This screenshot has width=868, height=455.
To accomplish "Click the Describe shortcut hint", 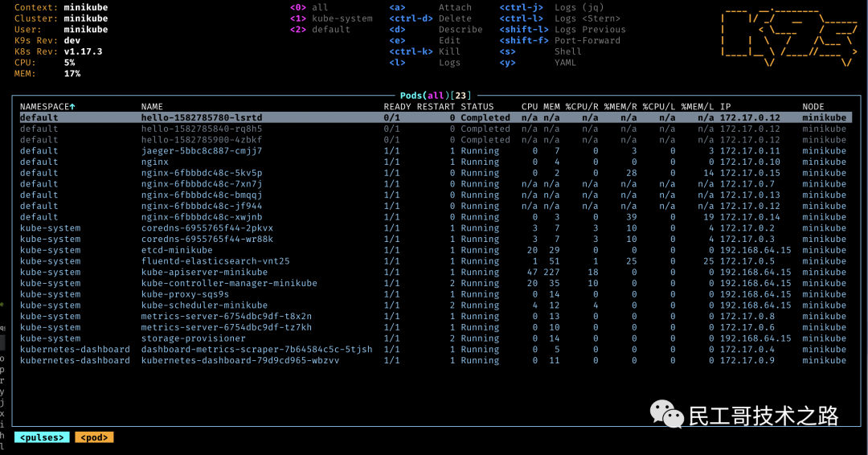I will tap(436, 29).
